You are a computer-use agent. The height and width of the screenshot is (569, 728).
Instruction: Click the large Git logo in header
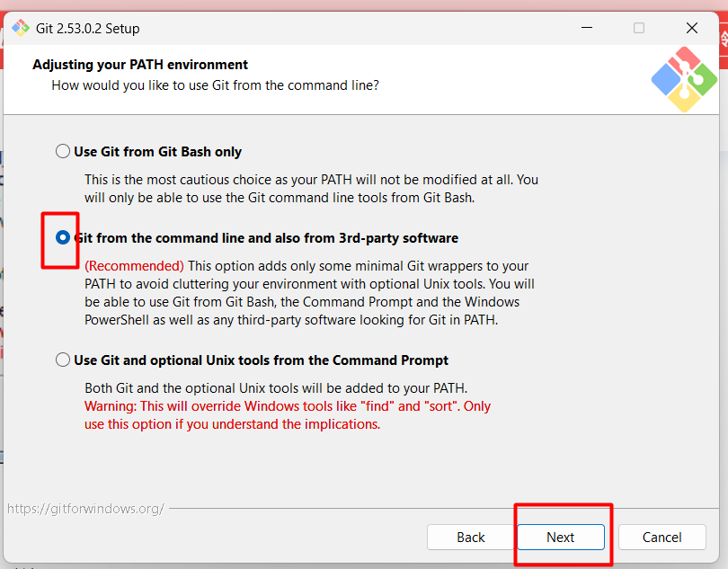point(684,79)
